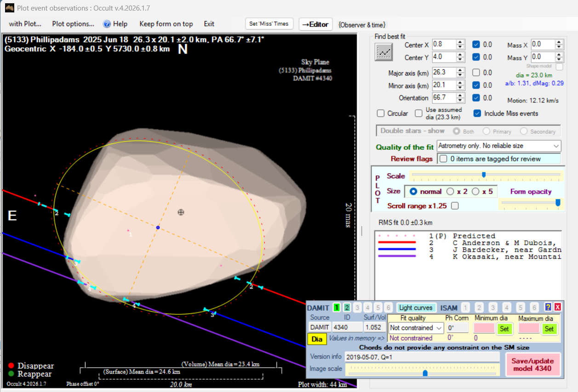Select ISAM shape model 3
This screenshot has width=578, height=392.
(x=493, y=307)
